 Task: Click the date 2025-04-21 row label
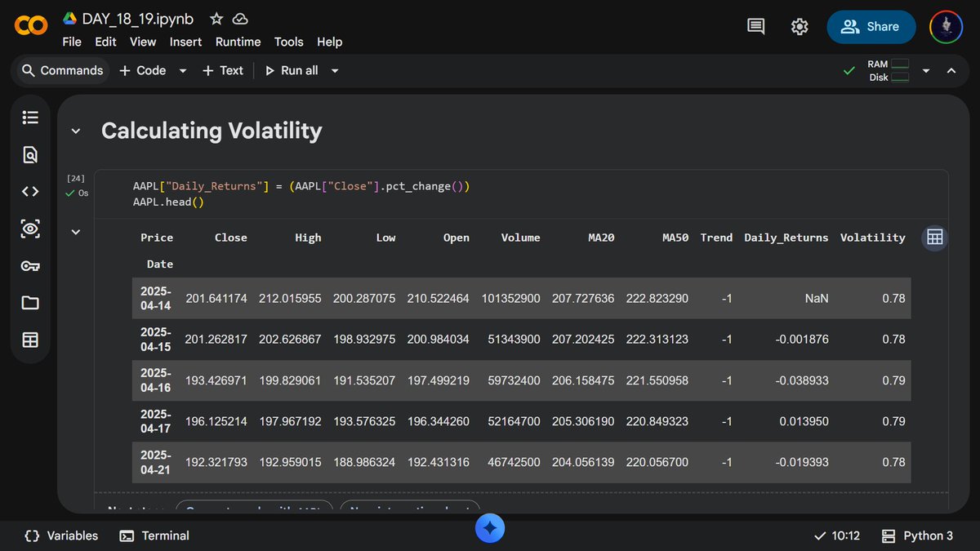(x=155, y=462)
